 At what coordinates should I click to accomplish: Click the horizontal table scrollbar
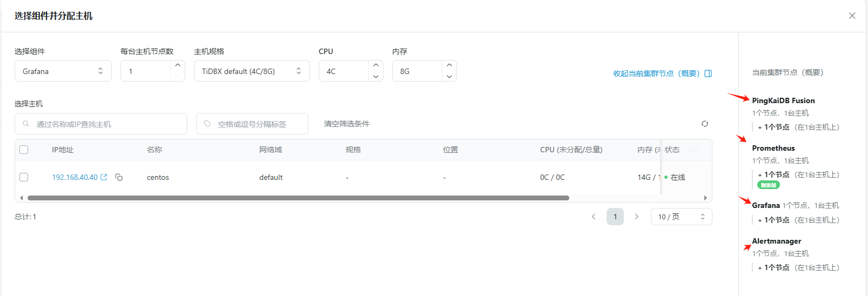(298, 198)
